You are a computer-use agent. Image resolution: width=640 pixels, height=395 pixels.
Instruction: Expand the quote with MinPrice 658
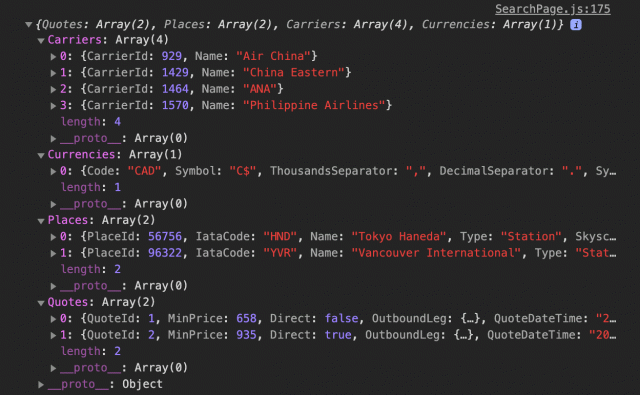tap(53, 319)
